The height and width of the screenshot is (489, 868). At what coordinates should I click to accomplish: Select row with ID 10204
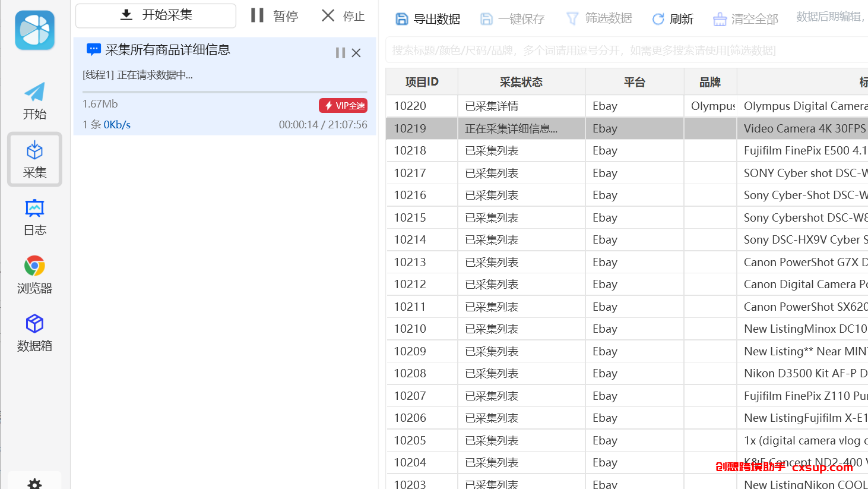click(410, 462)
